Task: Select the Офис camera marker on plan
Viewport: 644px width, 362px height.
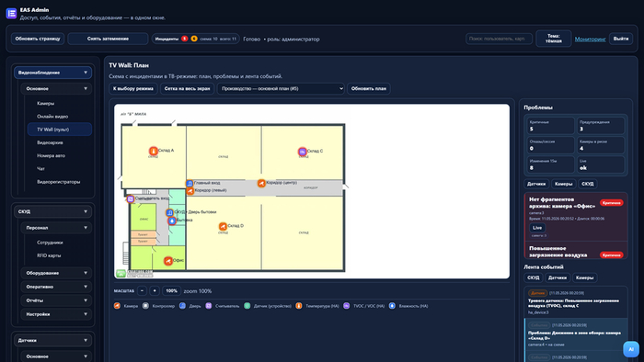Action: click(x=168, y=261)
